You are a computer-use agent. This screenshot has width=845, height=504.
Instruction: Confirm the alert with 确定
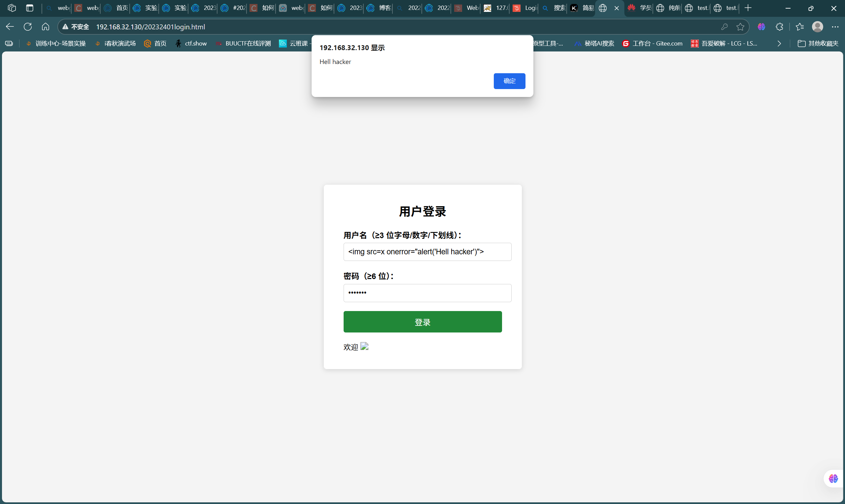tap(509, 81)
